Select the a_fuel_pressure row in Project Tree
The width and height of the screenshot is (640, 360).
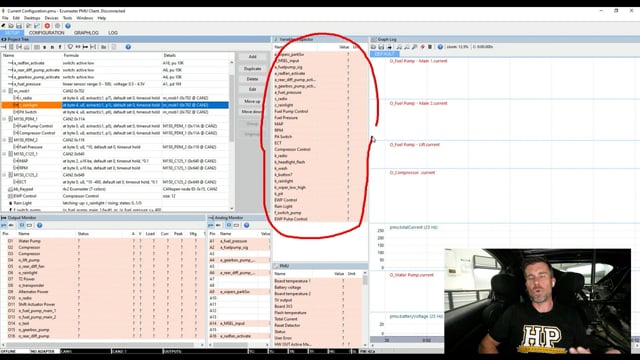pyautogui.click(x=115, y=84)
